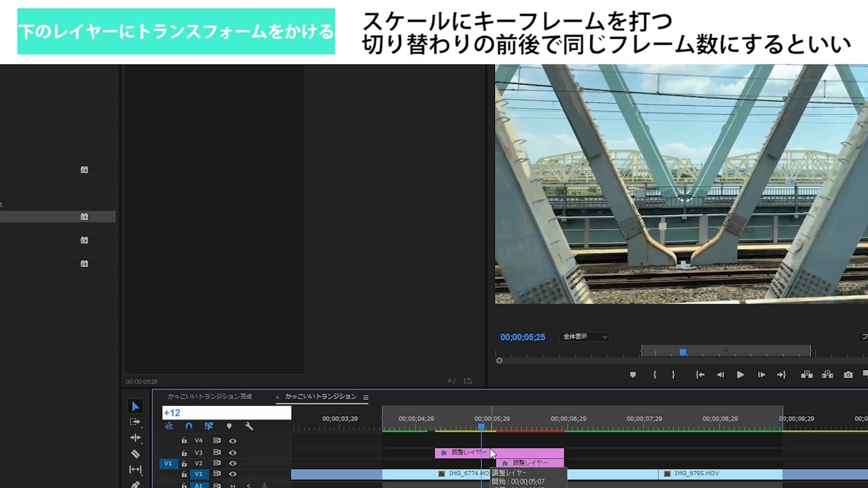Select かっこいいトランジション sequence tab
This screenshot has height=488, width=868.
coord(321,396)
